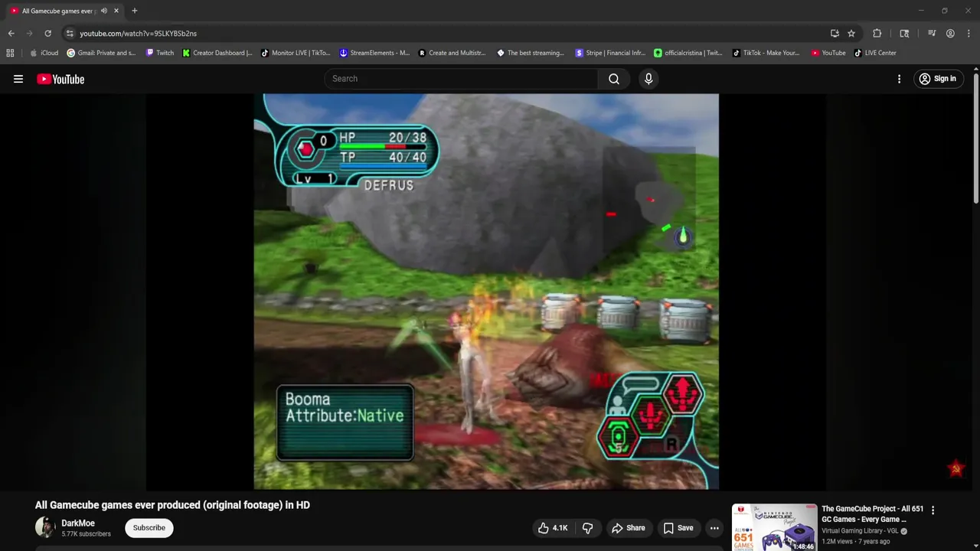Reload the current page
The width and height of the screenshot is (980, 551).
click(x=47, y=34)
